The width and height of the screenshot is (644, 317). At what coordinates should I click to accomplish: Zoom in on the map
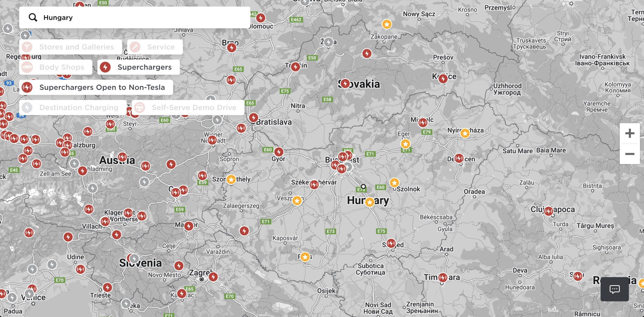tap(630, 133)
